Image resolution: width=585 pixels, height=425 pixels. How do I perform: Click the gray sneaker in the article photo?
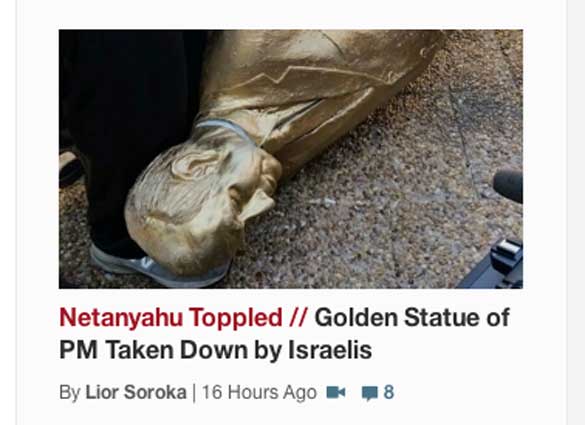tap(157, 267)
